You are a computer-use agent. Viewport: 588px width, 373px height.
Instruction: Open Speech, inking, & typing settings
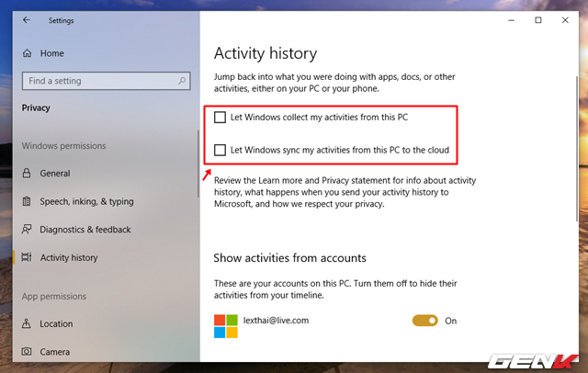(86, 201)
